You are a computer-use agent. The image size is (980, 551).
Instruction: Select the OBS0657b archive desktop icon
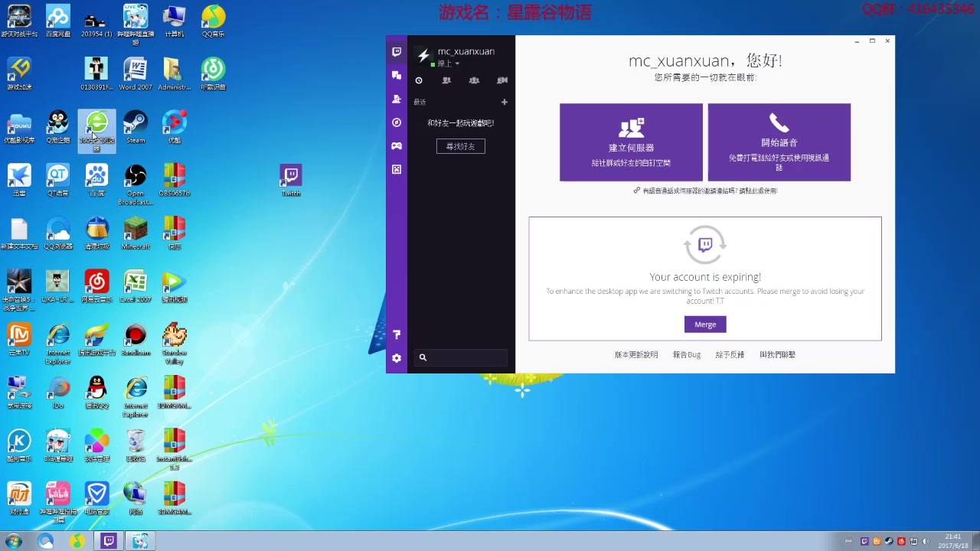click(175, 181)
